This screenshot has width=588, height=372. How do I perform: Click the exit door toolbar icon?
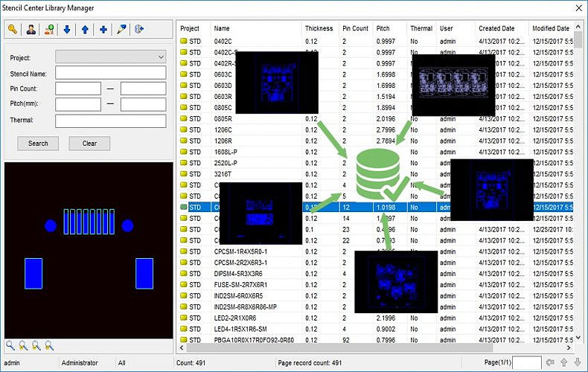coord(139,30)
